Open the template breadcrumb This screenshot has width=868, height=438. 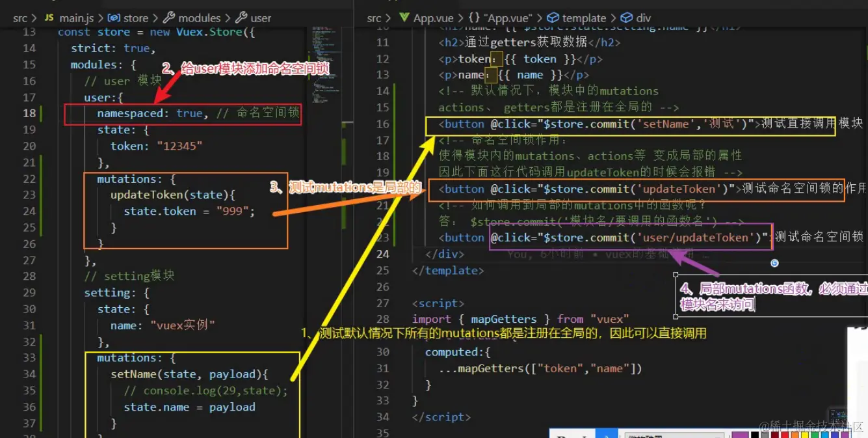click(x=577, y=18)
